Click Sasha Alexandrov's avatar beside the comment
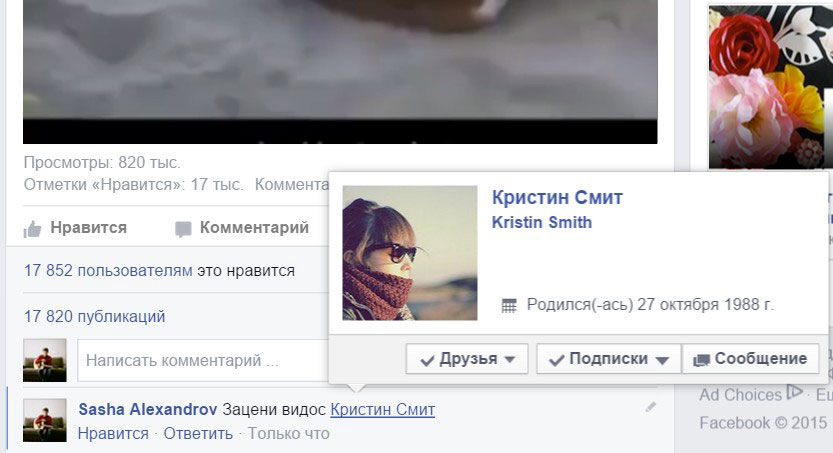 pyautogui.click(x=45, y=420)
